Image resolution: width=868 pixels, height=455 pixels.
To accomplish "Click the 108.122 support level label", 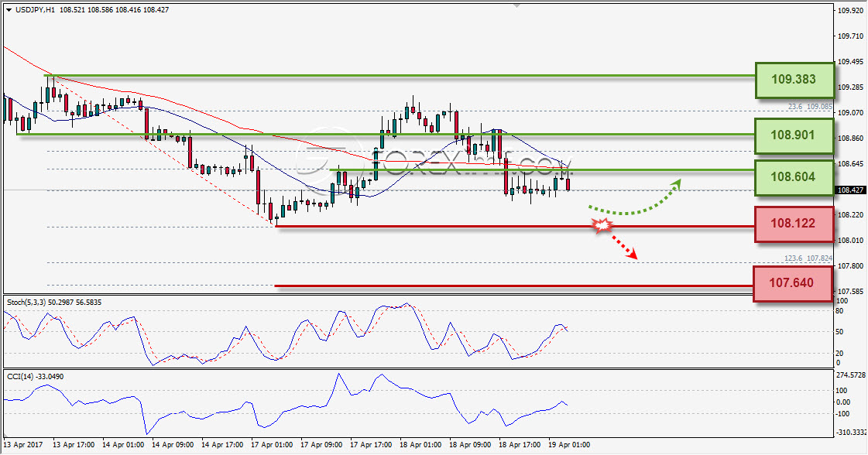I will pos(793,224).
